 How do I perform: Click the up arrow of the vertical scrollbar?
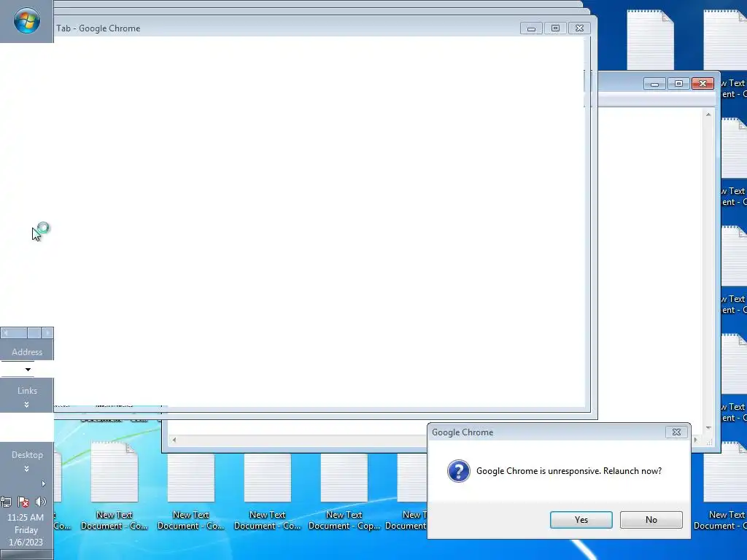708,114
